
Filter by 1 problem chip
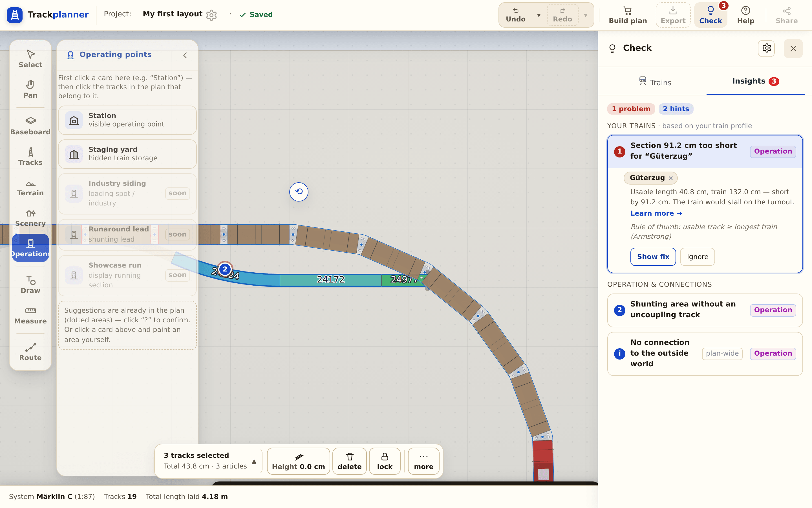click(631, 109)
